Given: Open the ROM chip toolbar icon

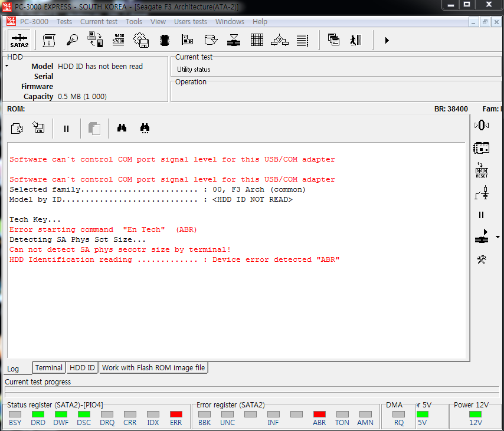Looking at the screenshot, I should click(x=164, y=41).
